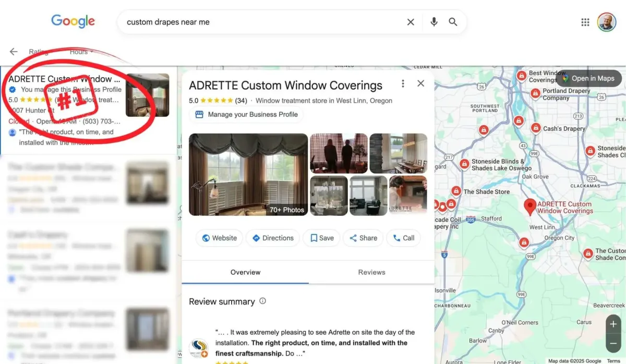This screenshot has width=626, height=364.
Task: Open the Google apps grid
Action: (x=585, y=22)
